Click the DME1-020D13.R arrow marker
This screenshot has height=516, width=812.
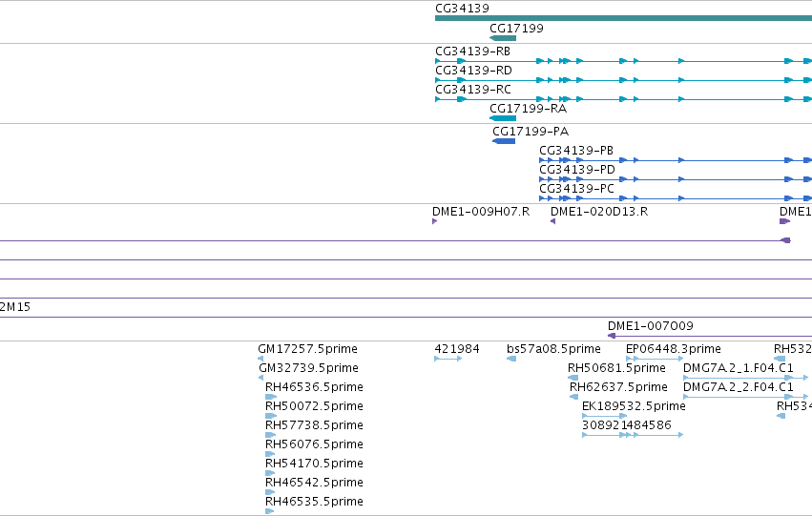[552, 221]
